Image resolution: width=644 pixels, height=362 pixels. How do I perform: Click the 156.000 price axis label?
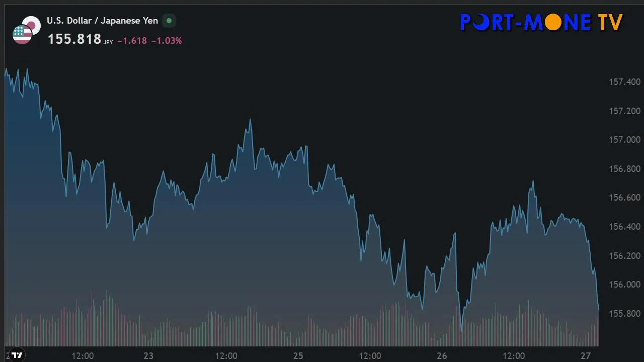pyautogui.click(x=624, y=284)
